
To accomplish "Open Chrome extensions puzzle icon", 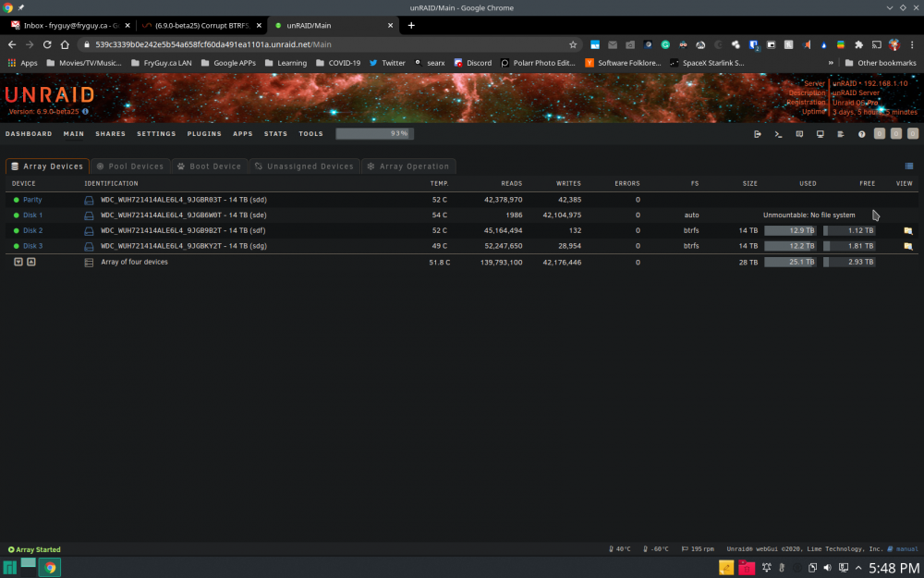I will click(x=858, y=44).
